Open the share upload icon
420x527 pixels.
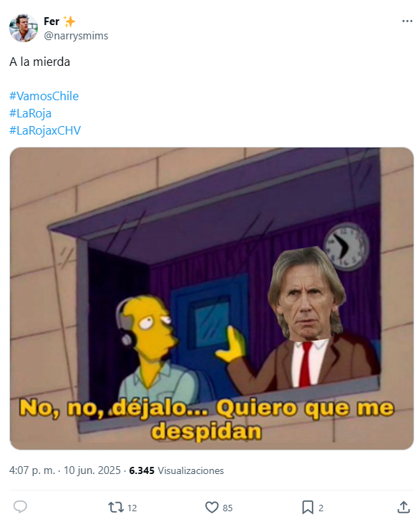tap(404, 507)
